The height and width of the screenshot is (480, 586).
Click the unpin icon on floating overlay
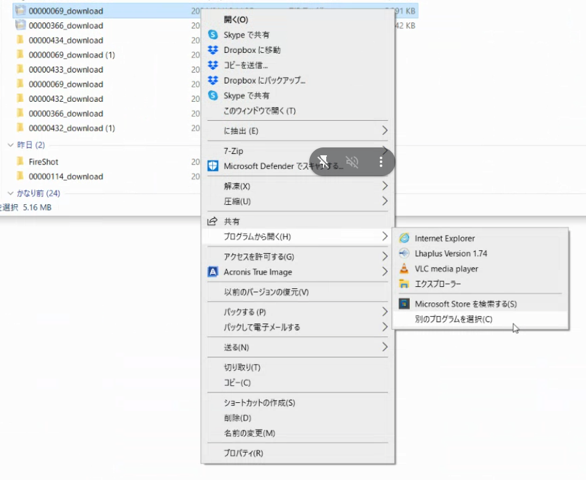323,161
